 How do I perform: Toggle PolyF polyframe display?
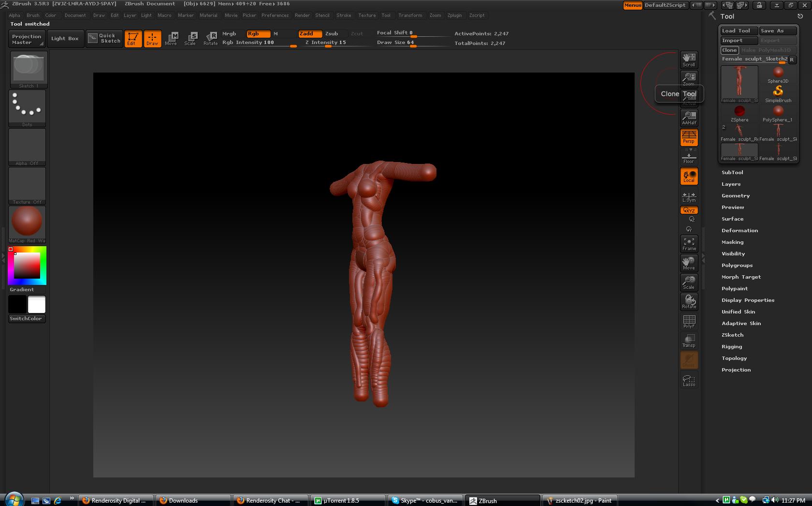[x=689, y=321]
